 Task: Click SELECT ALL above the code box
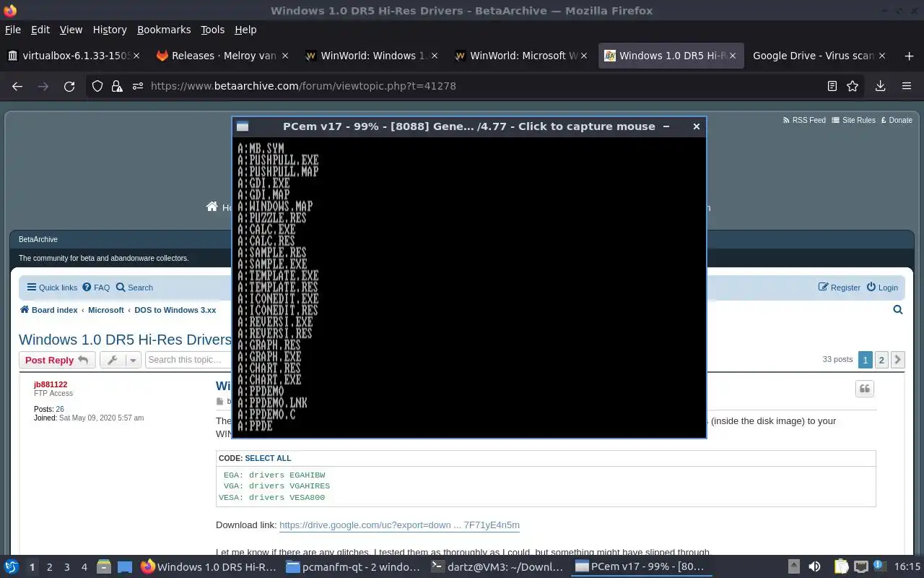click(268, 458)
